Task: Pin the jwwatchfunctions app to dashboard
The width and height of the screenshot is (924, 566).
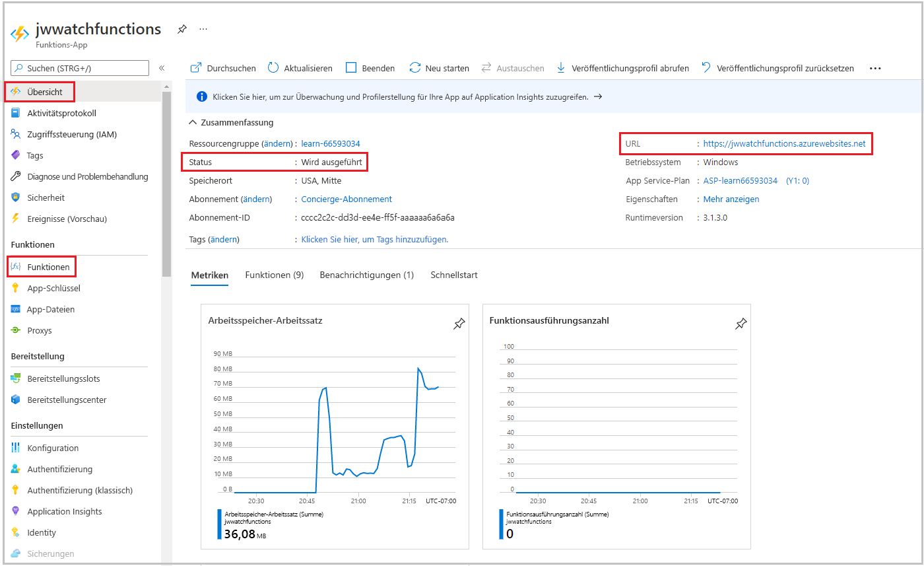Action: pos(181,30)
